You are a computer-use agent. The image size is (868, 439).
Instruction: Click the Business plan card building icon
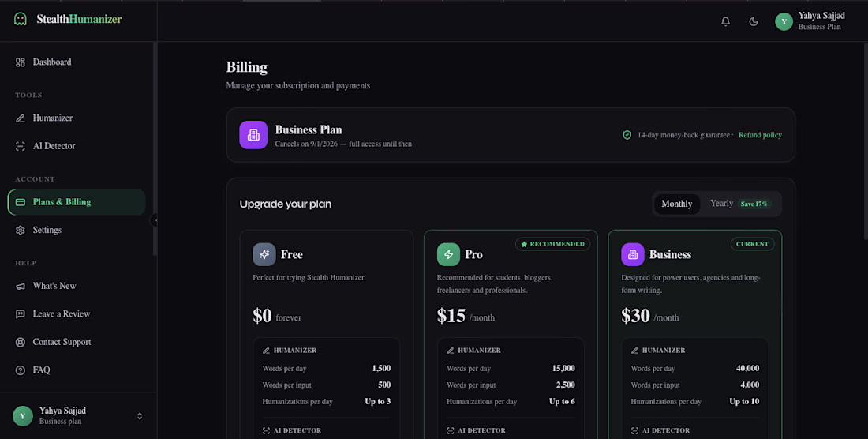click(633, 254)
